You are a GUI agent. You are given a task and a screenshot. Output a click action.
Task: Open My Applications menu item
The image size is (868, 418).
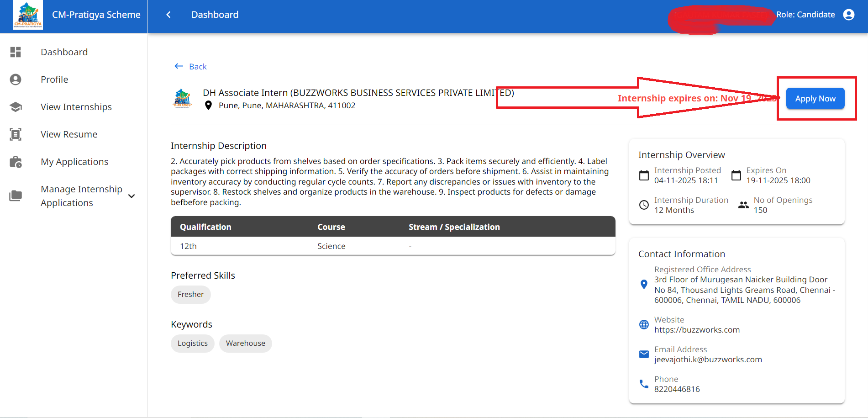[x=74, y=162]
